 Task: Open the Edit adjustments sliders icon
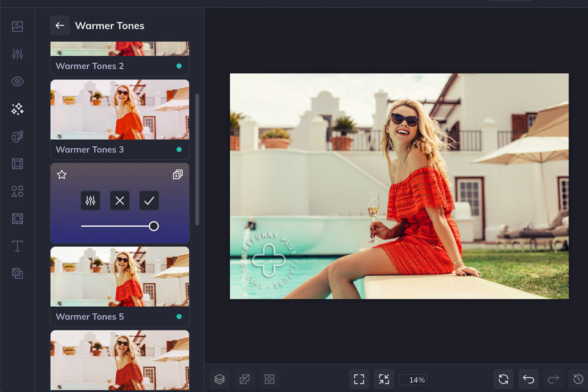(17, 54)
